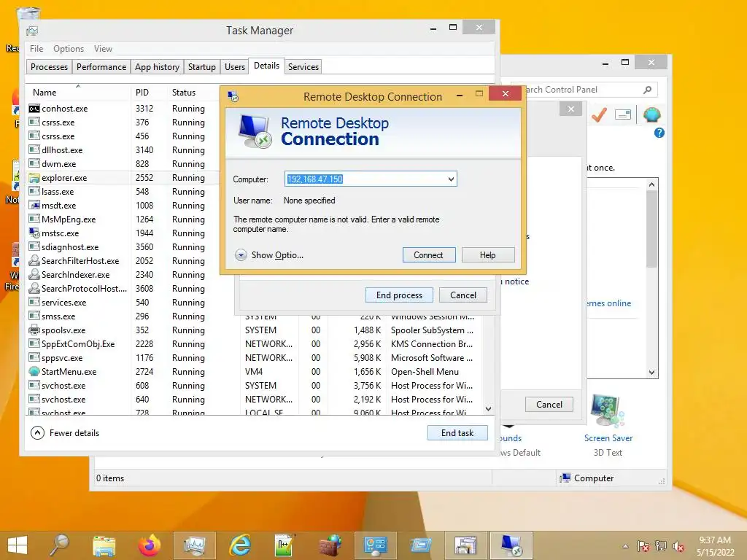The height and width of the screenshot is (560, 747).
Task: Switch to the Processes tab
Action: click(49, 66)
